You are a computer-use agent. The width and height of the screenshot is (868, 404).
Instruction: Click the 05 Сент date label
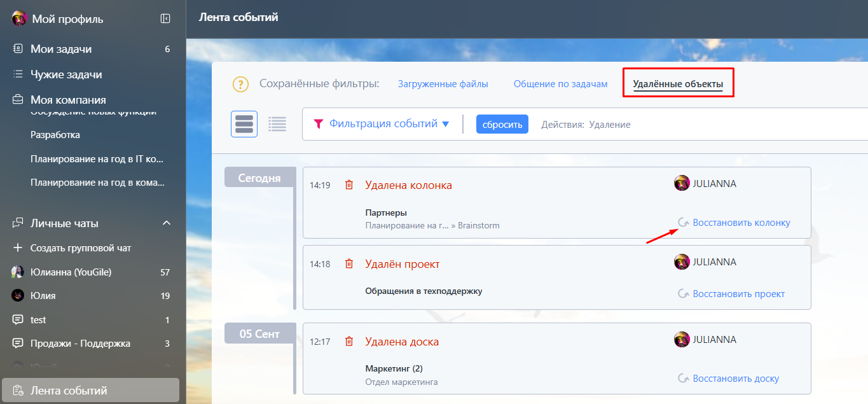pos(259,333)
